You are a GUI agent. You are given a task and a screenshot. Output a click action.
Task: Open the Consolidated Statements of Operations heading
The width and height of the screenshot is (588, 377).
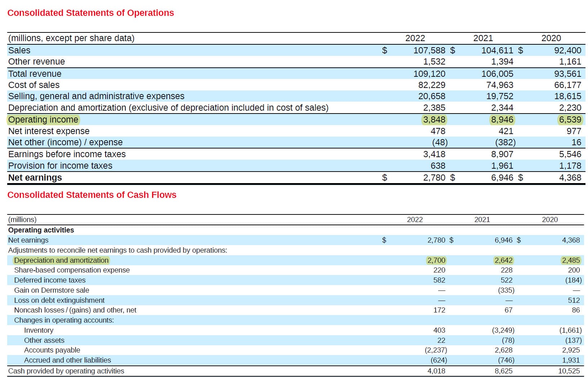(x=90, y=13)
